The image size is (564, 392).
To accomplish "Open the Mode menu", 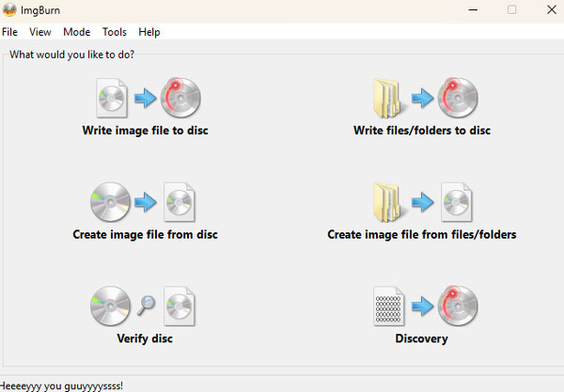I will [77, 32].
